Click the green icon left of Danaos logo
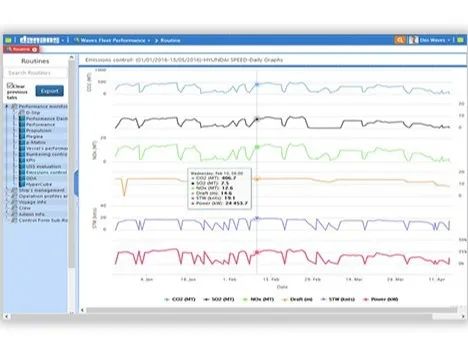468x361 pixels. (8, 40)
